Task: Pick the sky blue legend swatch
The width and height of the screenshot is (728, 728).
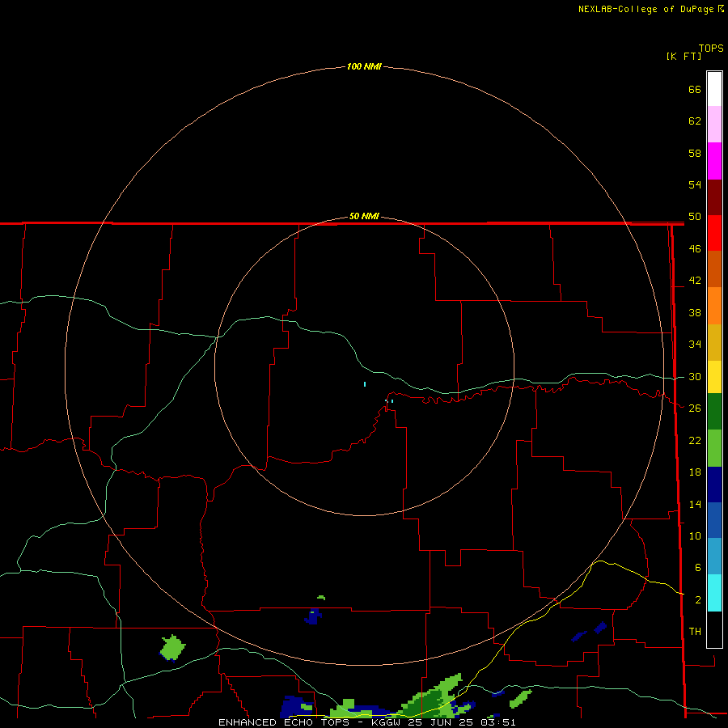Action: coord(714,557)
